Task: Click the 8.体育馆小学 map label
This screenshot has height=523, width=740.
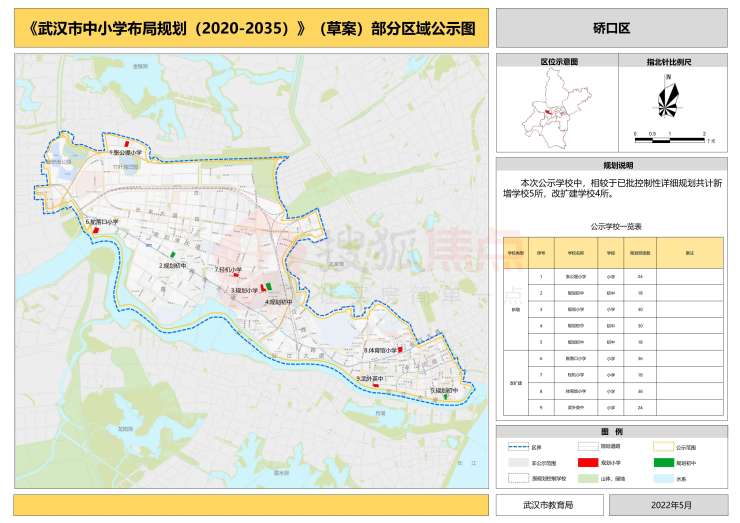Action: [380, 351]
